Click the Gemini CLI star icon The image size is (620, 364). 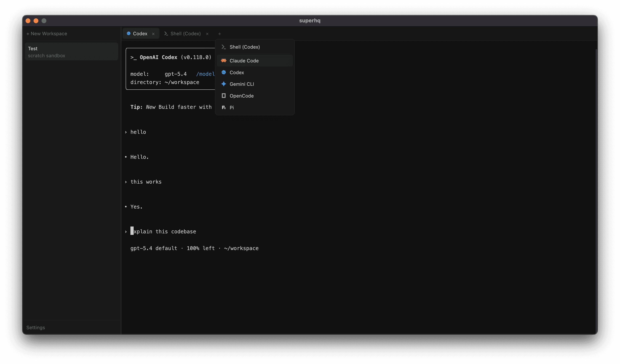click(223, 84)
